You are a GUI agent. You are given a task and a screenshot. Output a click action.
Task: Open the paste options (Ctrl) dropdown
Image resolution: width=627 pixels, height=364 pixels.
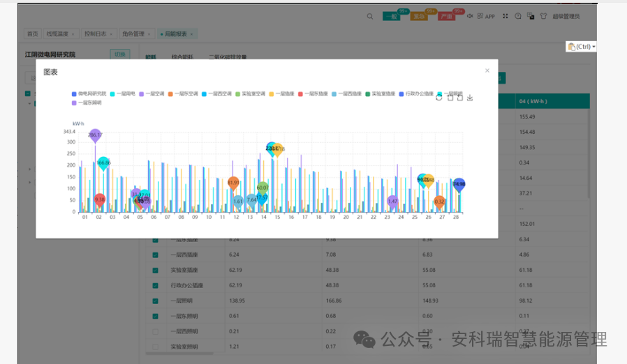pos(582,47)
